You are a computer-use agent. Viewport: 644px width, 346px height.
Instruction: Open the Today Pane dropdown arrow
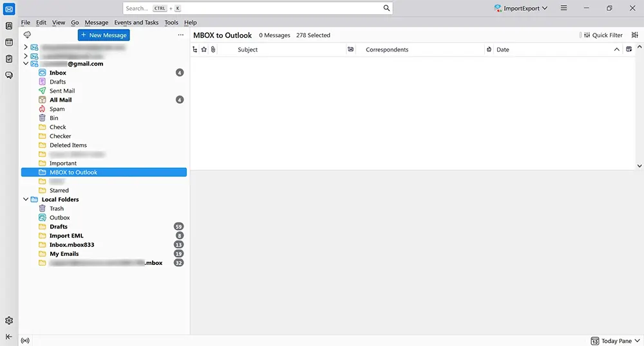pyautogui.click(x=637, y=341)
